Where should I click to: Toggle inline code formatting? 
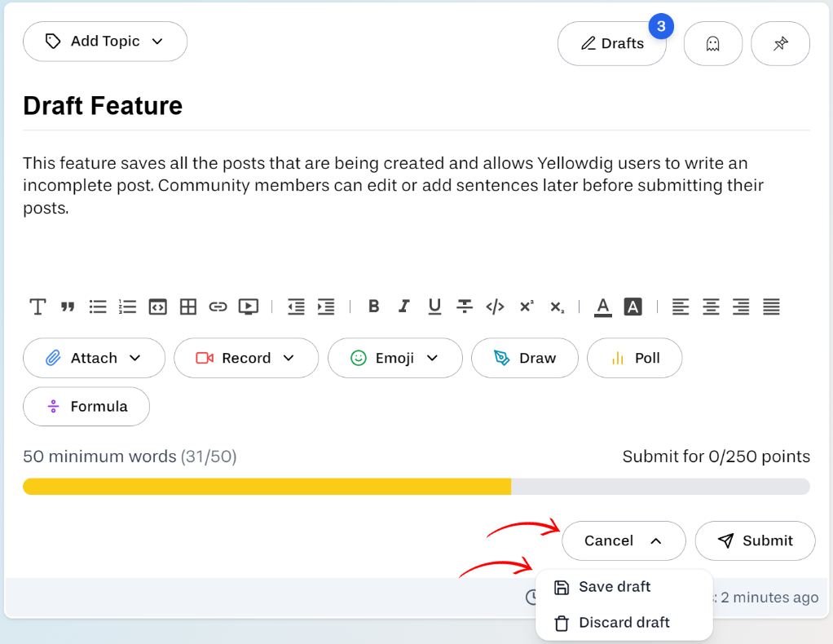click(x=495, y=307)
